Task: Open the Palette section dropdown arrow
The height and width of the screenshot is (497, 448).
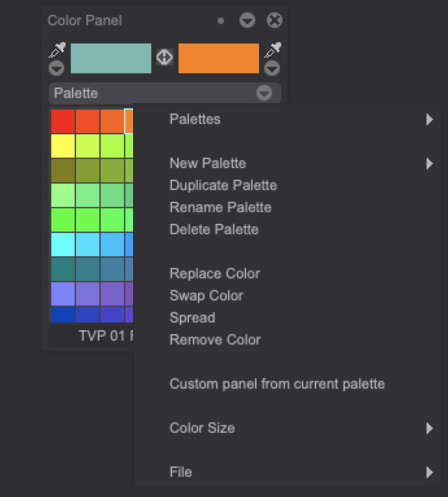Action: 264,93
